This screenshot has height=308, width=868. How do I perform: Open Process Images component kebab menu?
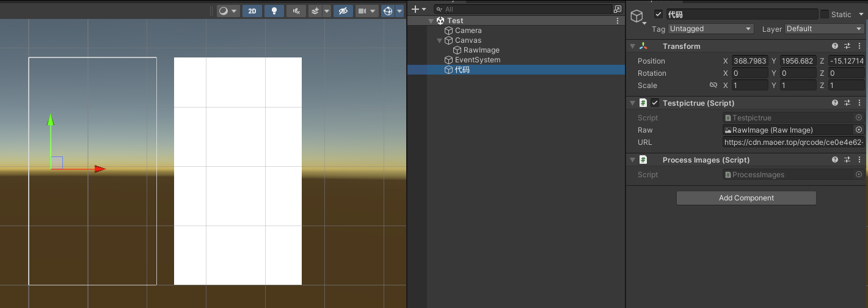858,160
